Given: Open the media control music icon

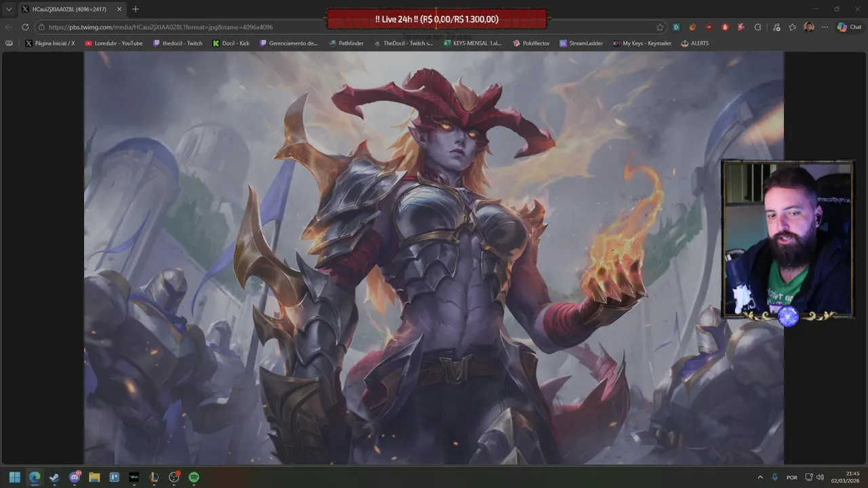Looking at the screenshot, I should click(x=776, y=27).
